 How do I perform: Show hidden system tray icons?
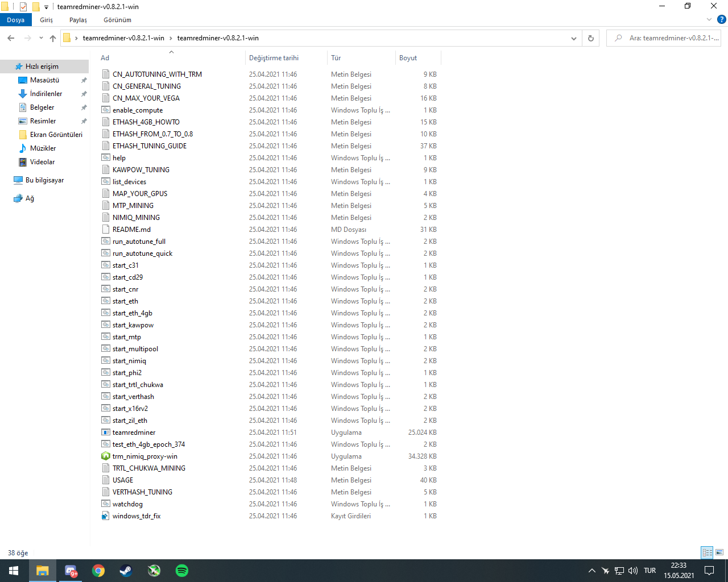point(592,571)
